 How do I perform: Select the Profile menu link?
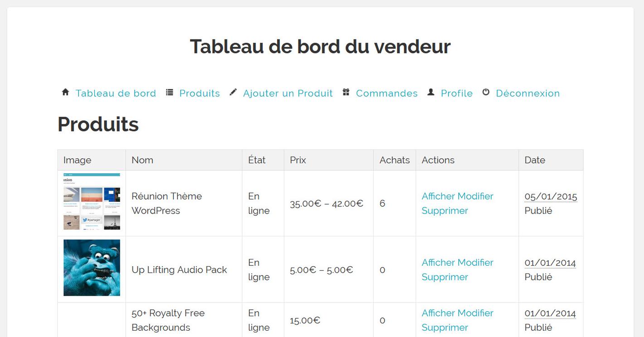coord(457,93)
